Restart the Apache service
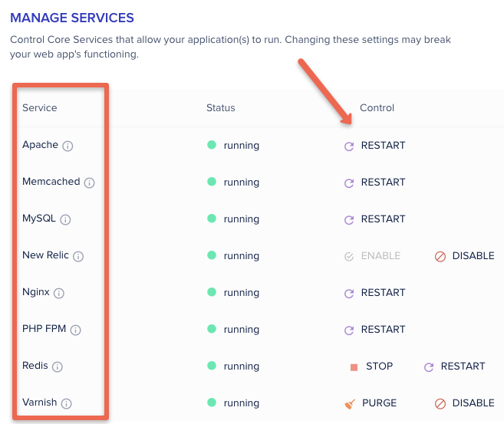504x424 pixels. click(x=375, y=146)
